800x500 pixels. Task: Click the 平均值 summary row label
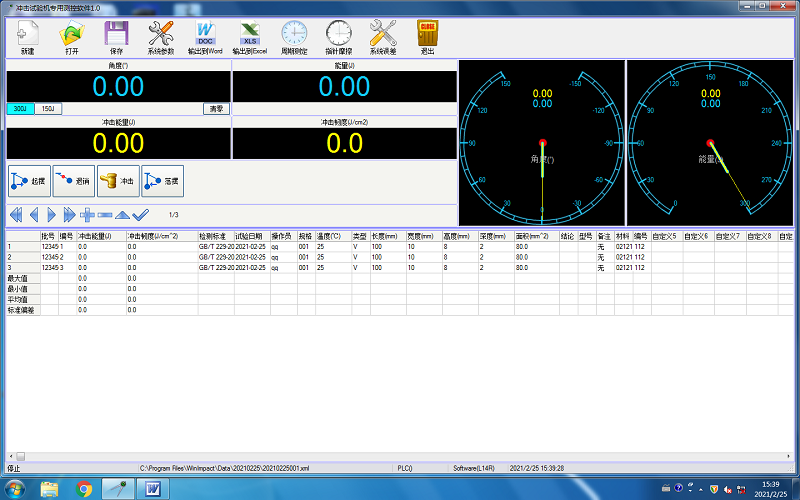point(23,299)
